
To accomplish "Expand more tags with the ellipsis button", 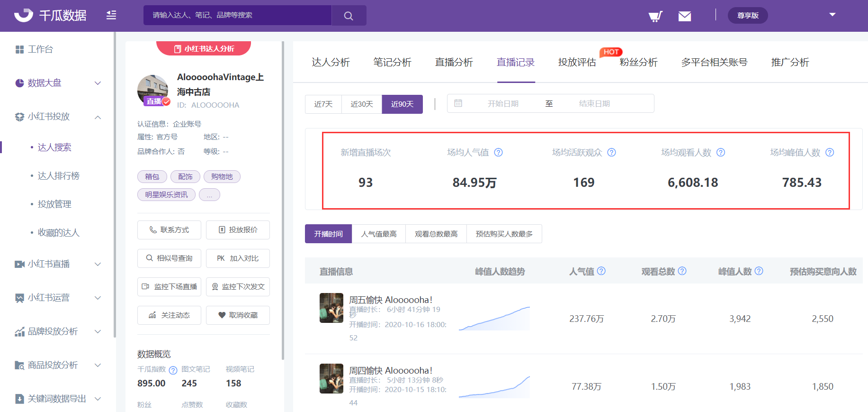I will point(209,195).
